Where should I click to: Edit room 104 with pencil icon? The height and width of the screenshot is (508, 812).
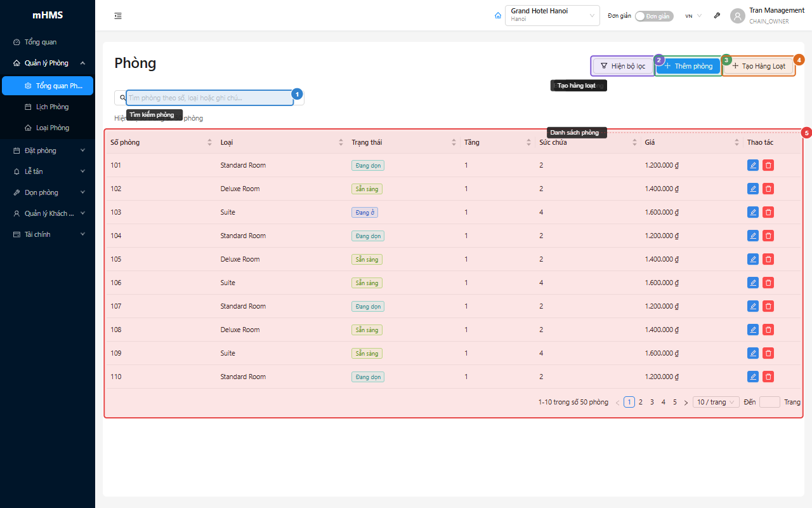click(x=753, y=236)
